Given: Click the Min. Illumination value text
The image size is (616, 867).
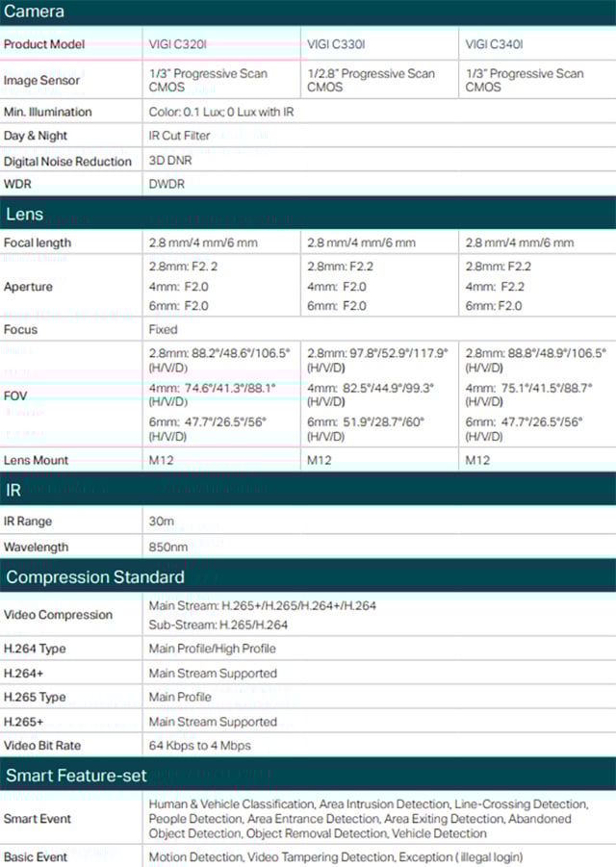Looking at the screenshot, I should click(221, 112).
